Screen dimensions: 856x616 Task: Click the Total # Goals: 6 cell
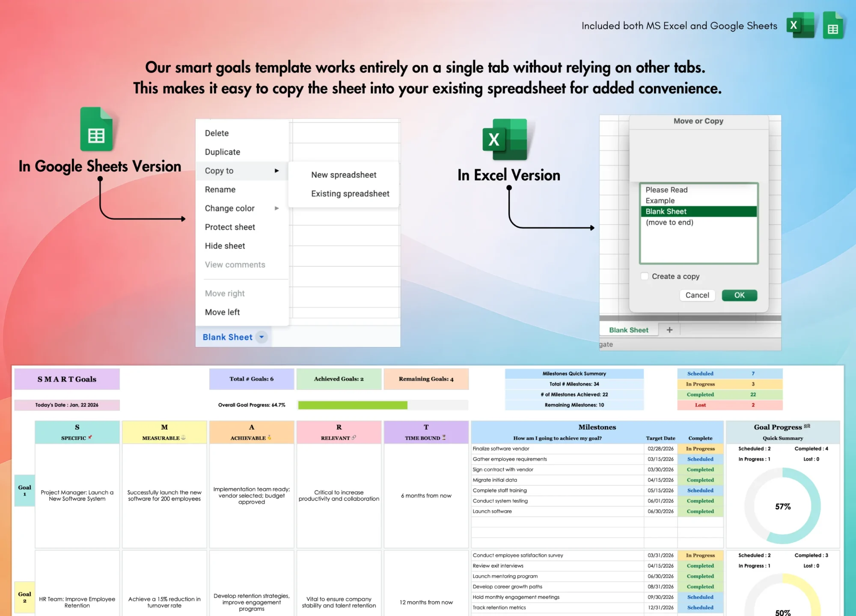click(x=252, y=379)
